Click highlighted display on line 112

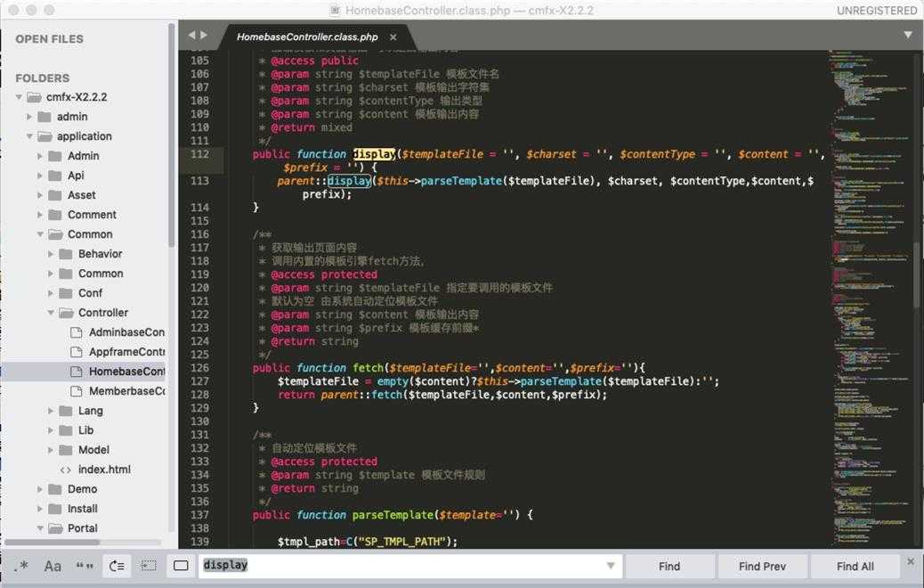tap(374, 154)
